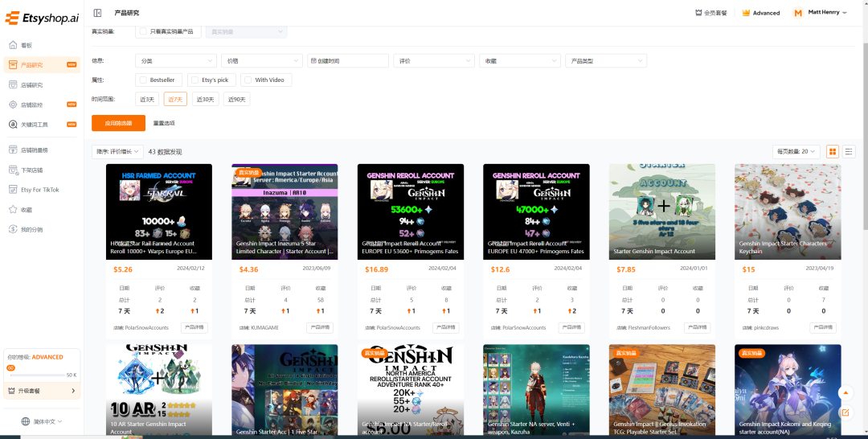Viewport: 868px width, 439px height.
Task: Click 产品详情 on the FleshmanFollowers card
Action: click(x=697, y=327)
